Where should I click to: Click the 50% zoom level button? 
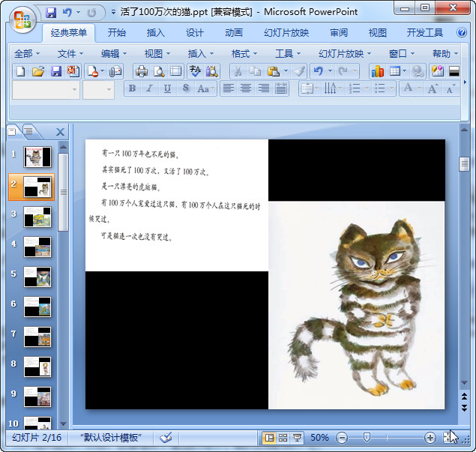point(319,438)
